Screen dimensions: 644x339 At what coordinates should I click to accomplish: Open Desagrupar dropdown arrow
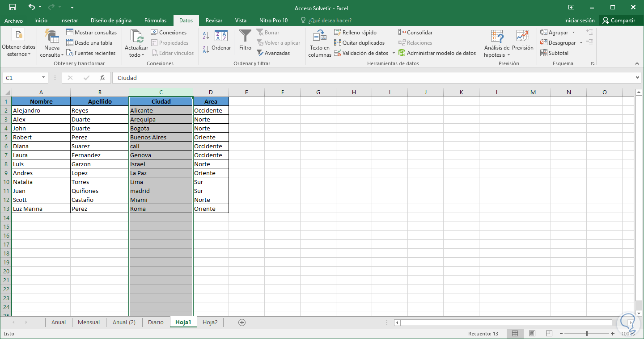coord(581,42)
